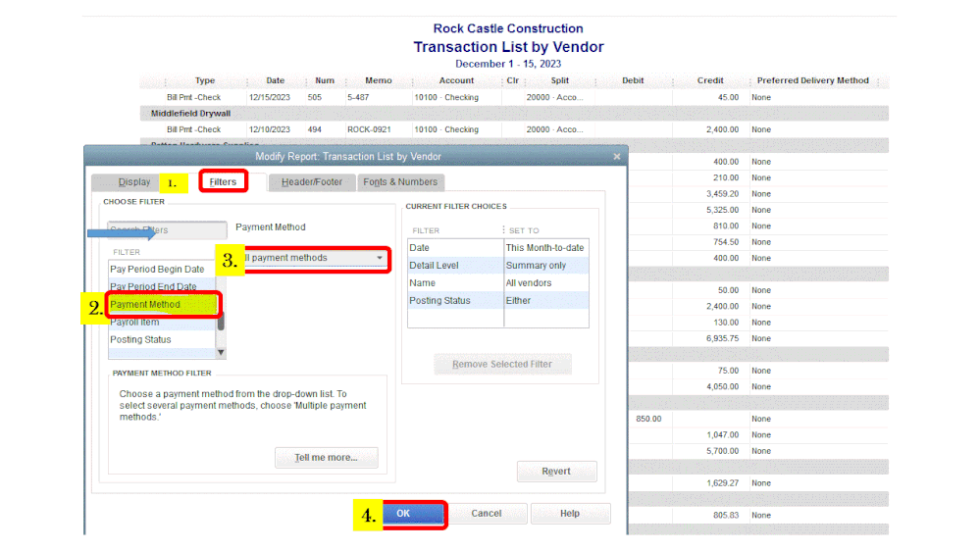Select Name row in current filter choices
The width and height of the screenshot is (980, 551).
[x=498, y=283]
